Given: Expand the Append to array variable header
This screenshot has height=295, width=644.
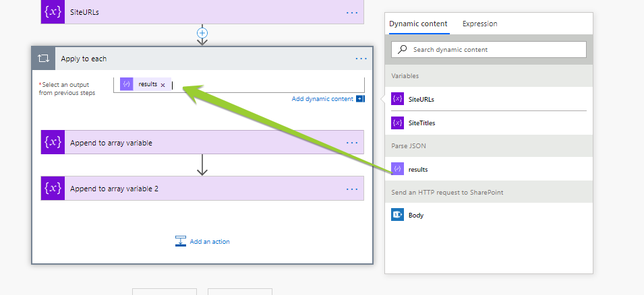Looking at the screenshot, I should point(202,143).
